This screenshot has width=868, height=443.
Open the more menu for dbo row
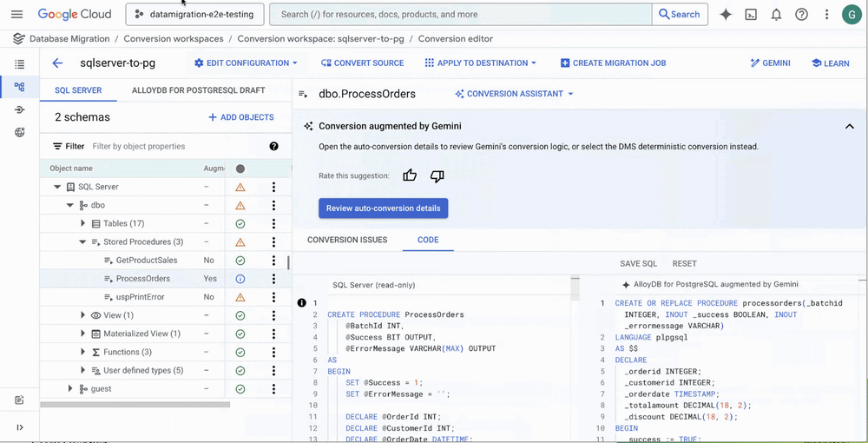(x=273, y=206)
